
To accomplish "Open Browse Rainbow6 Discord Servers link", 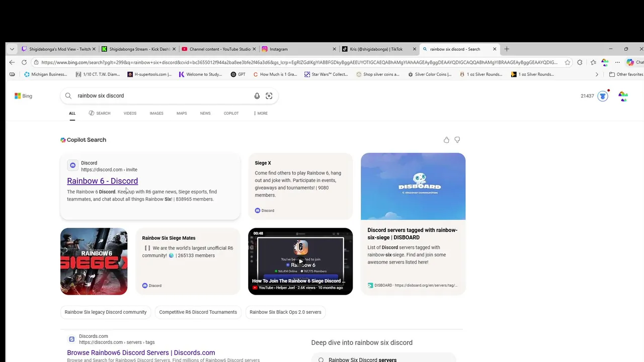I will (141, 353).
